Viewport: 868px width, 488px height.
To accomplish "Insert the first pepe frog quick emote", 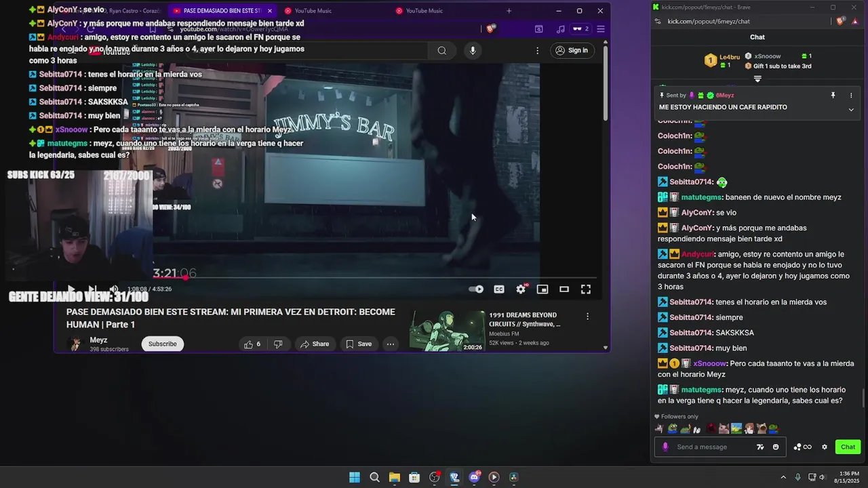I will click(x=672, y=428).
